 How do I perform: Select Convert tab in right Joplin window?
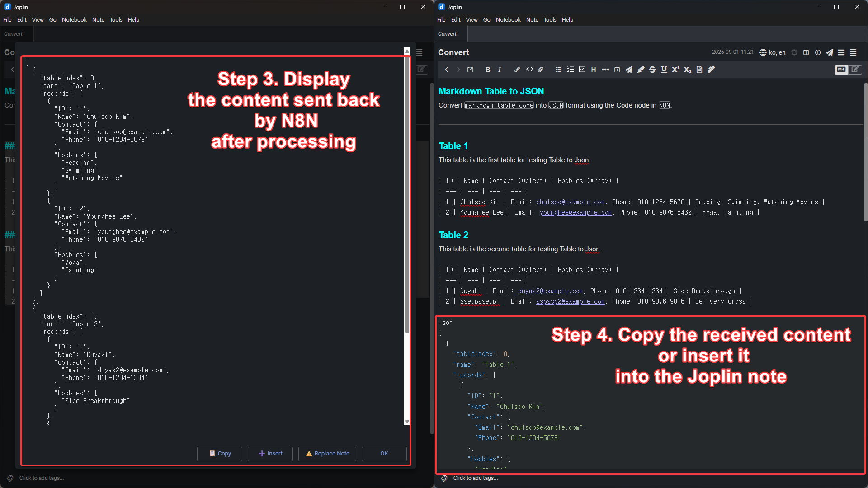[x=451, y=34]
